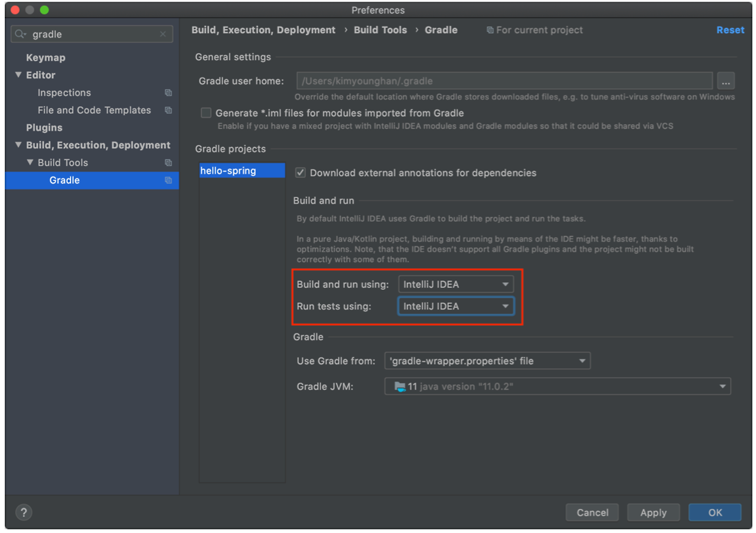Viewport: 756px width, 533px height.
Task: Click the Apply button
Action: [653, 512]
